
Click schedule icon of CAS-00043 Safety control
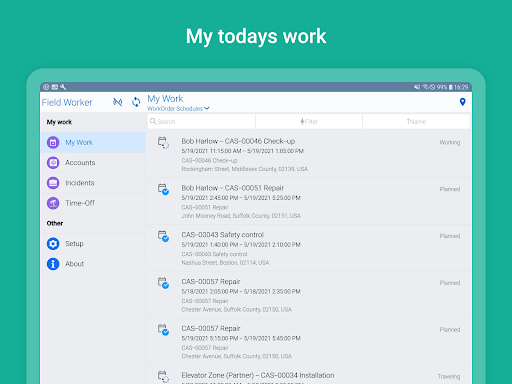(163, 236)
